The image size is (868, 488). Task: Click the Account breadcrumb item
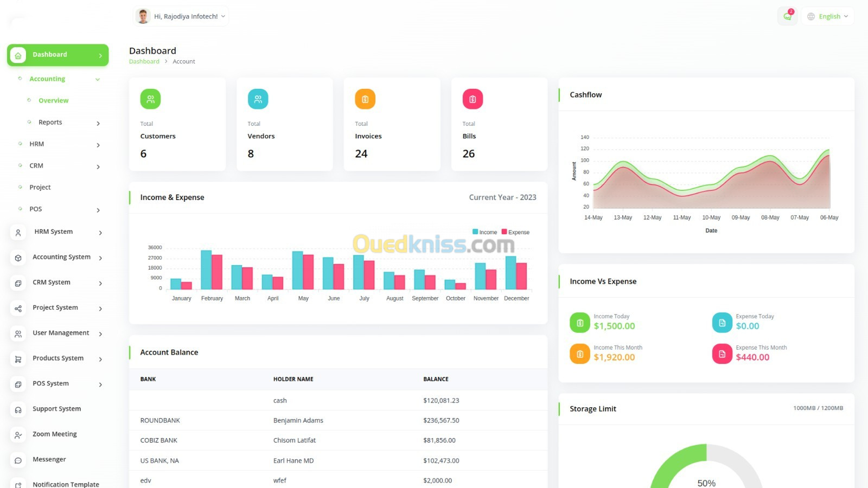tap(184, 62)
